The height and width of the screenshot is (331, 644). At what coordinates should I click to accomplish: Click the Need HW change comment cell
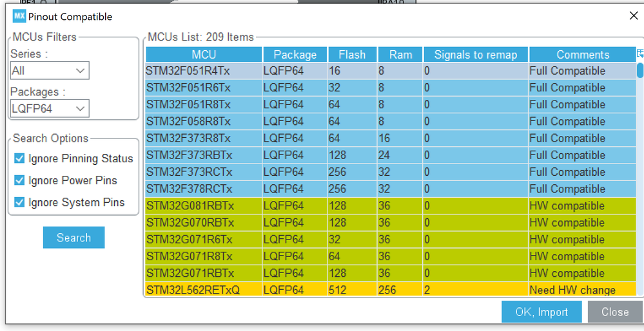pyautogui.click(x=582, y=290)
